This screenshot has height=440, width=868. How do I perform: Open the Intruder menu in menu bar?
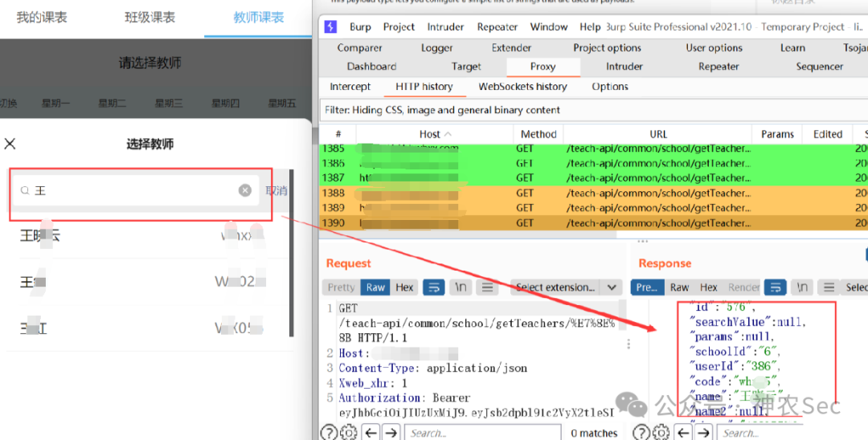tap(445, 26)
